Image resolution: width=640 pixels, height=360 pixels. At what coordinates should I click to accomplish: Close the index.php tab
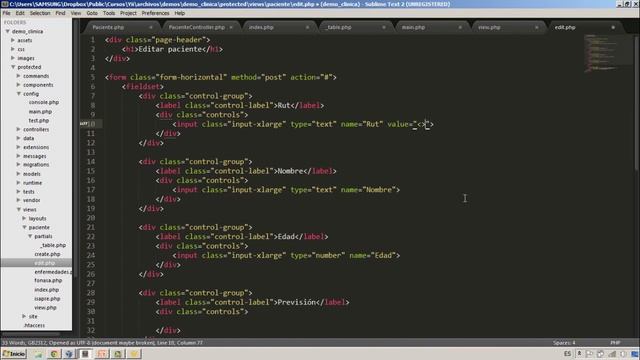tap(307, 27)
